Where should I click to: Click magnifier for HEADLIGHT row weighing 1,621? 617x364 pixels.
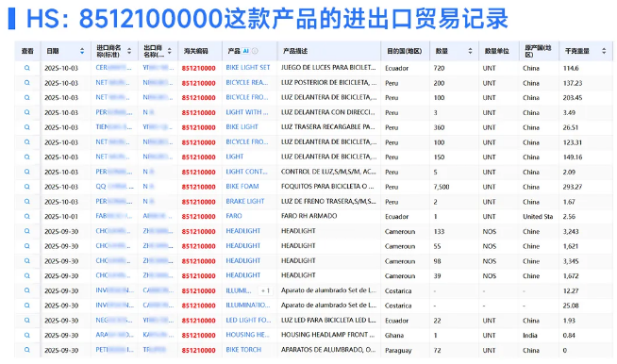[27, 246]
